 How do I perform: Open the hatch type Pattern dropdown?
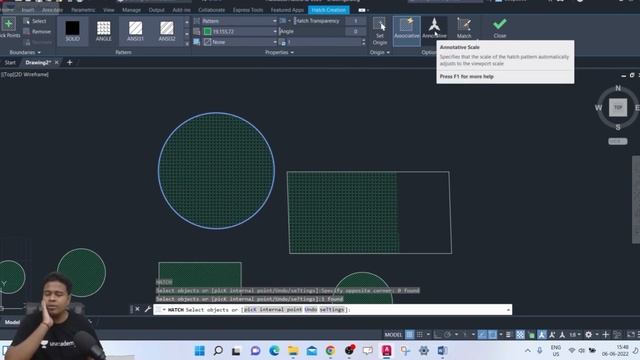click(x=240, y=21)
